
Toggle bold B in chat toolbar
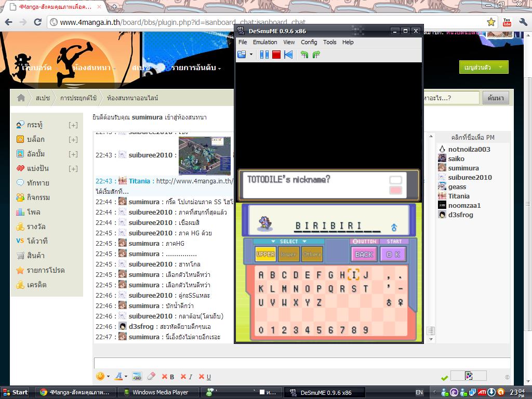click(168, 377)
